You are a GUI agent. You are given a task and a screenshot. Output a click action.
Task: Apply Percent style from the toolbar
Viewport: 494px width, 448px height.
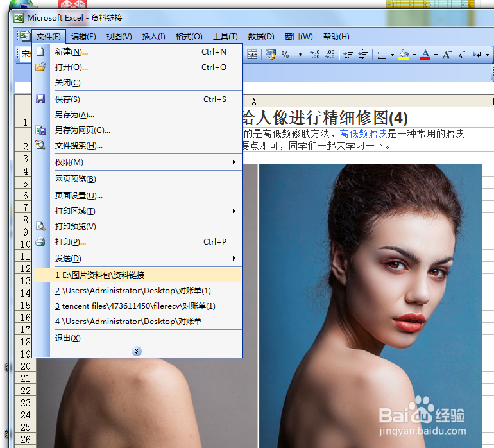285,55
